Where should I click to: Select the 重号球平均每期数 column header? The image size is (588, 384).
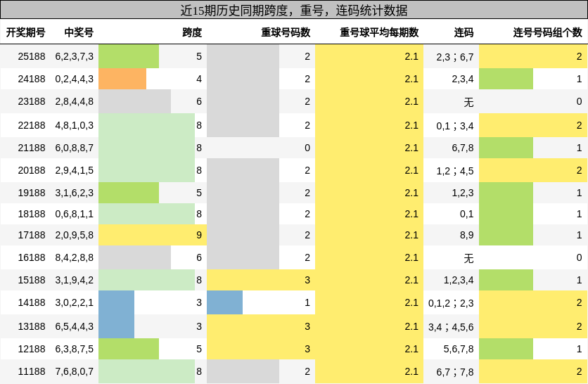click(379, 32)
